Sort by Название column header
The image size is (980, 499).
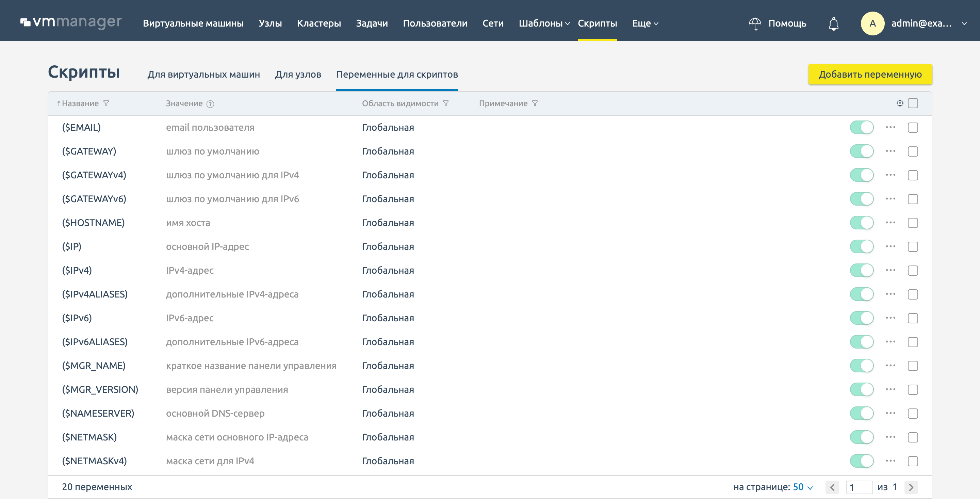click(x=80, y=103)
